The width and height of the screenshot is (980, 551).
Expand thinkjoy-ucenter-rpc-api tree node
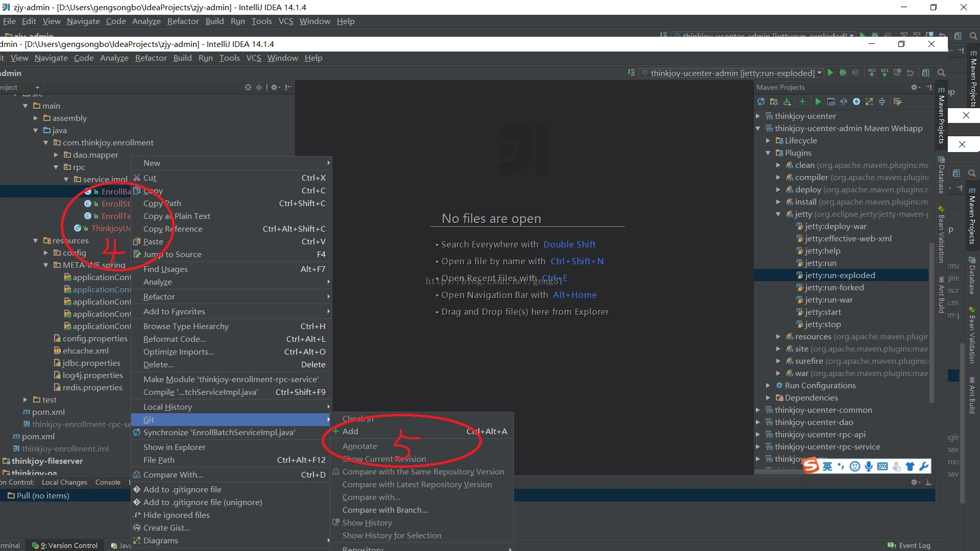point(761,434)
